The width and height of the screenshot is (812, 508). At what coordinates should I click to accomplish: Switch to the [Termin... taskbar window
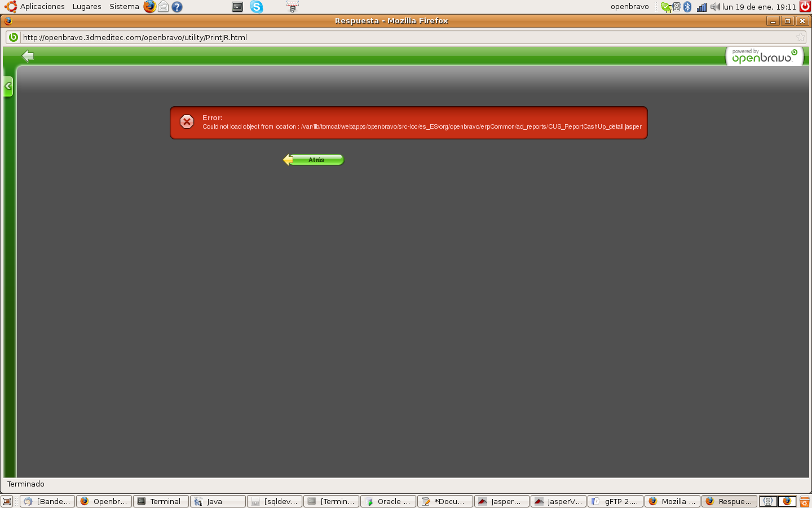tap(331, 501)
